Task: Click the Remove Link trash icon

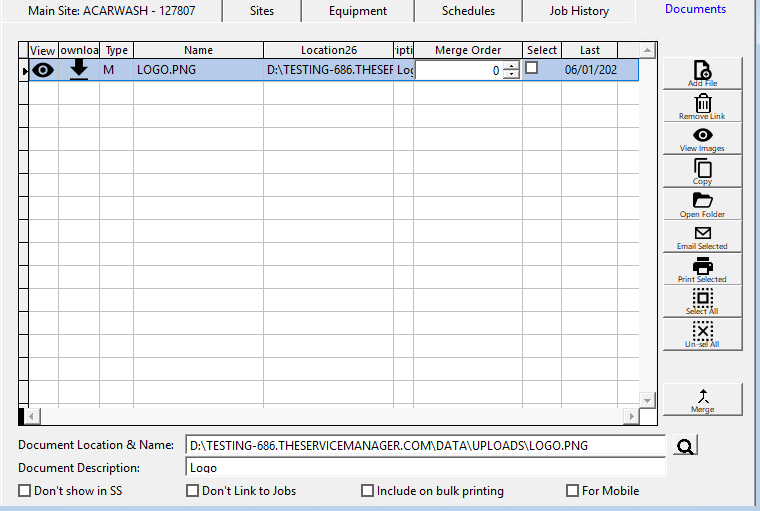Action: click(702, 106)
